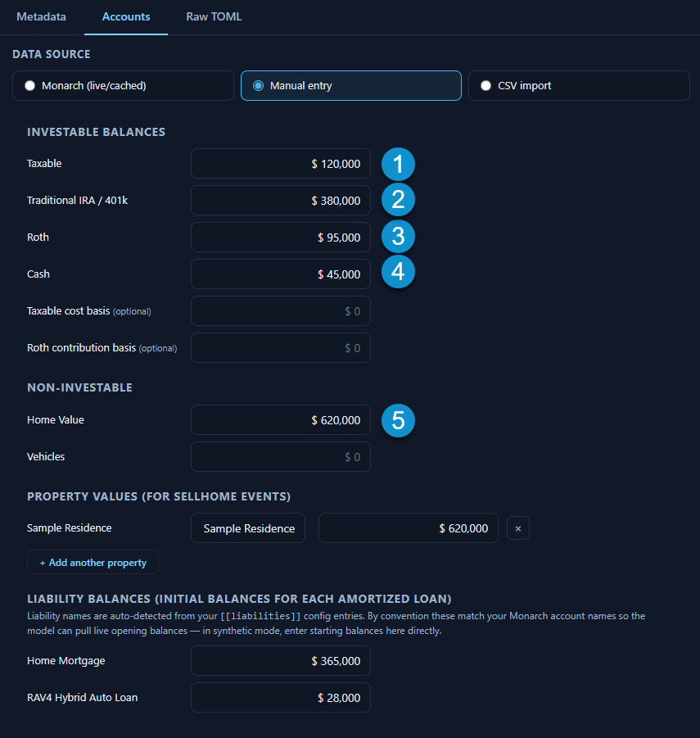Switch to the Metadata tab
700x738 pixels.
[42, 17]
